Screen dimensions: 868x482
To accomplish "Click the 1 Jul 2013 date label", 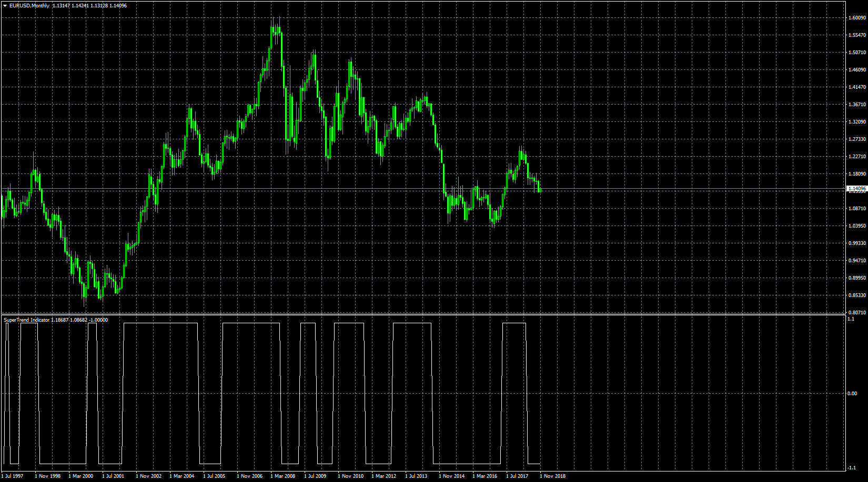I will coord(417,476).
